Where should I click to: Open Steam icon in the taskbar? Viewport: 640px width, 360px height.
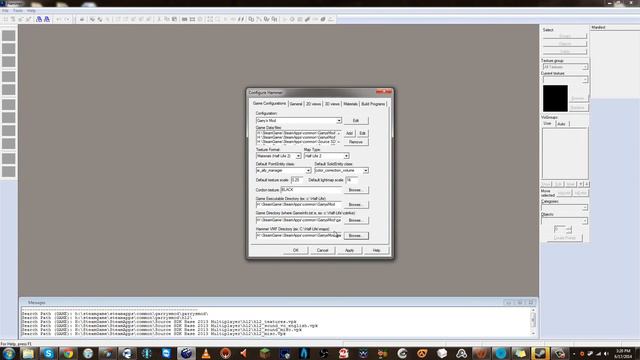(540, 353)
